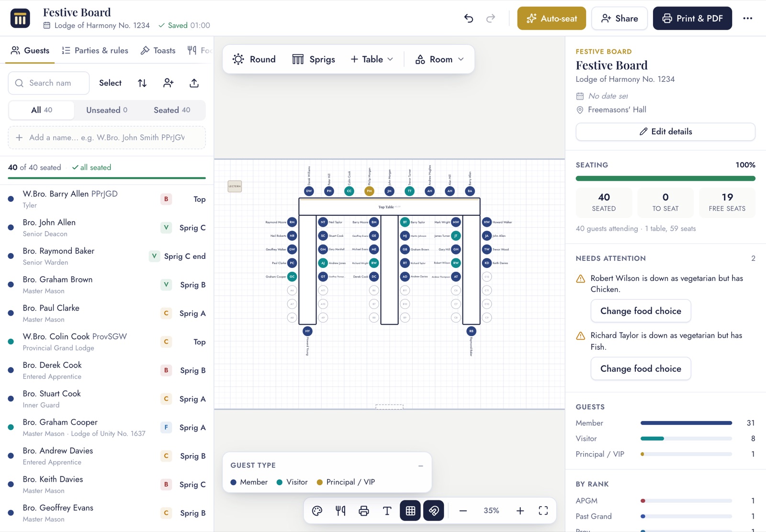Click the lectern object on the canvas
766x532 pixels.
coord(235,186)
